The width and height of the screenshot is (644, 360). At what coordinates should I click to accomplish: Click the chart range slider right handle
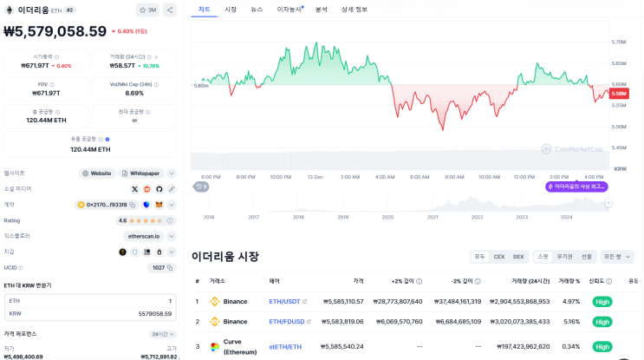608,203
